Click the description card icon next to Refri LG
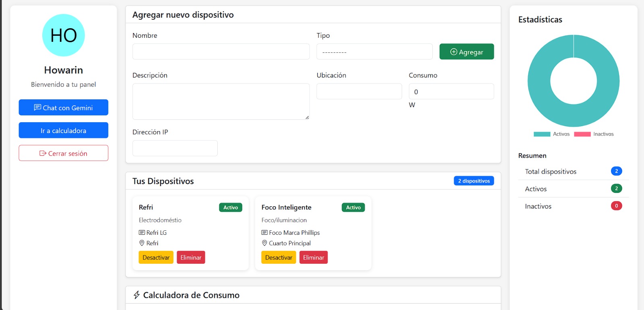The height and width of the screenshot is (310, 644). 142,232
